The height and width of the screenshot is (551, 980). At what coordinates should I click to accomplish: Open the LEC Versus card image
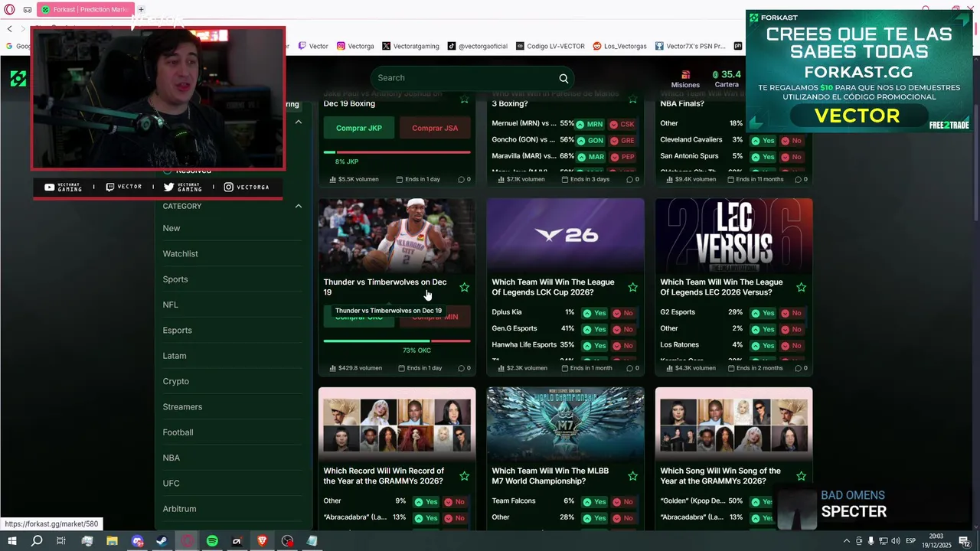[x=733, y=236]
